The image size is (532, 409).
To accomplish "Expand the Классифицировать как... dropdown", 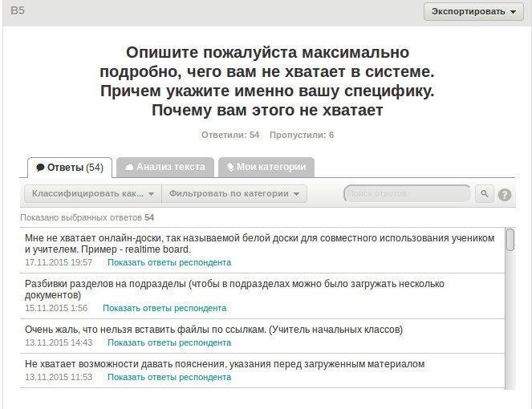I will click(93, 193).
